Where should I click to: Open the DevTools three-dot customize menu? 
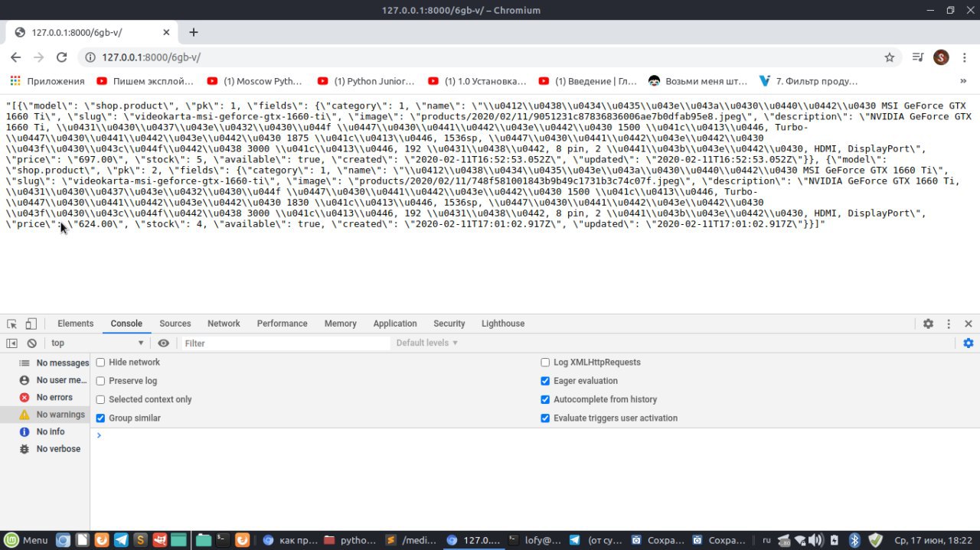click(949, 324)
